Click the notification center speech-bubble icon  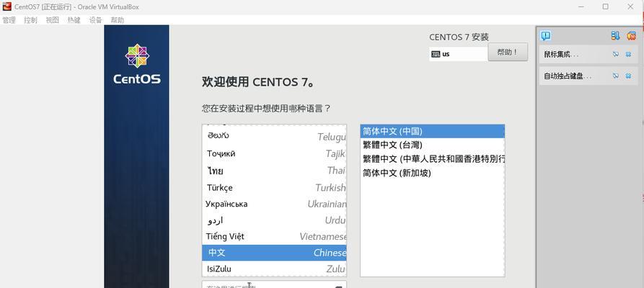(545, 36)
